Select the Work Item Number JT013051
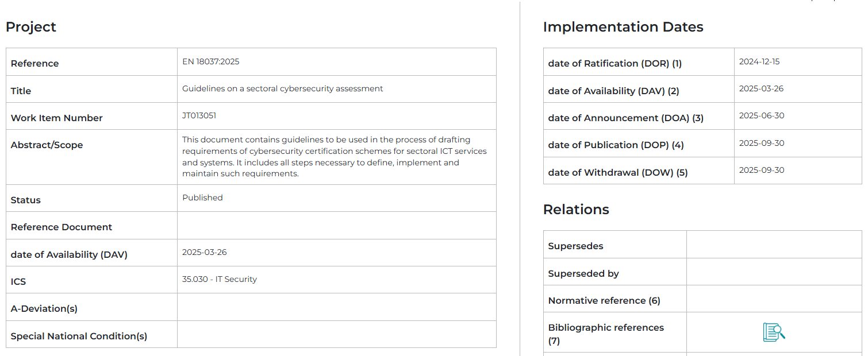This screenshot has width=868, height=356. click(199, 116)
